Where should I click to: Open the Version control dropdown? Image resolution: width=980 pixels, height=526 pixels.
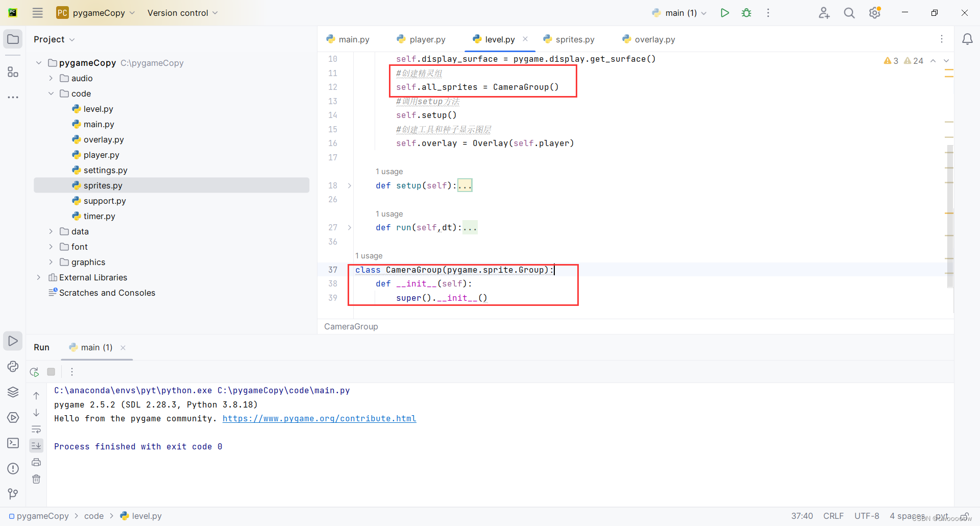183,13
